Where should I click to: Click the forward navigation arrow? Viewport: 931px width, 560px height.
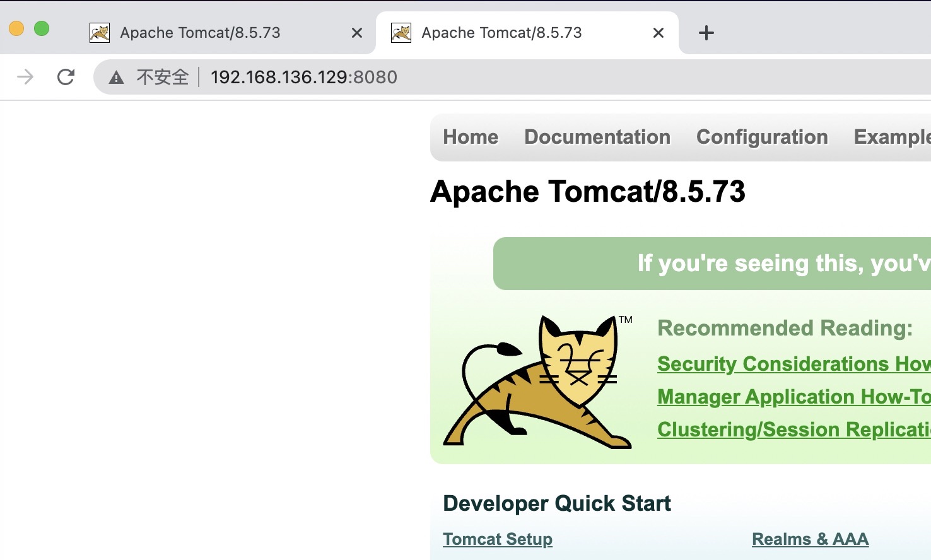pyautogui.click(x=25, y=77)
